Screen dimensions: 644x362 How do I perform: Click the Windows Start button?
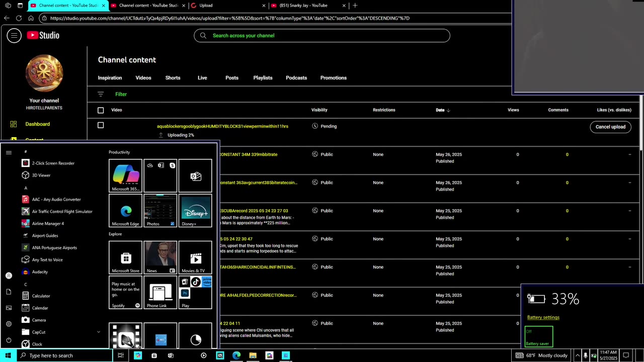click(x=8, y=355)
